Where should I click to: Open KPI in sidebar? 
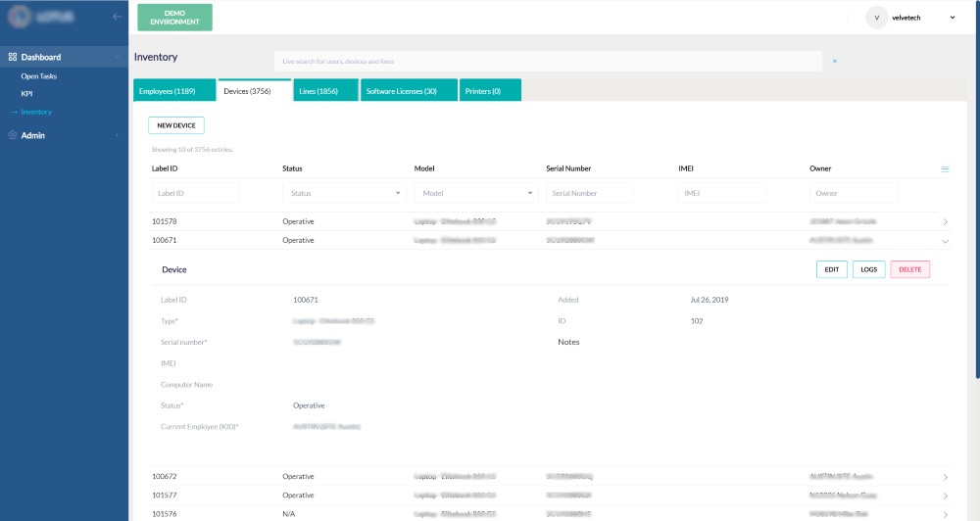pyautogui.click(x=26, y=94)
